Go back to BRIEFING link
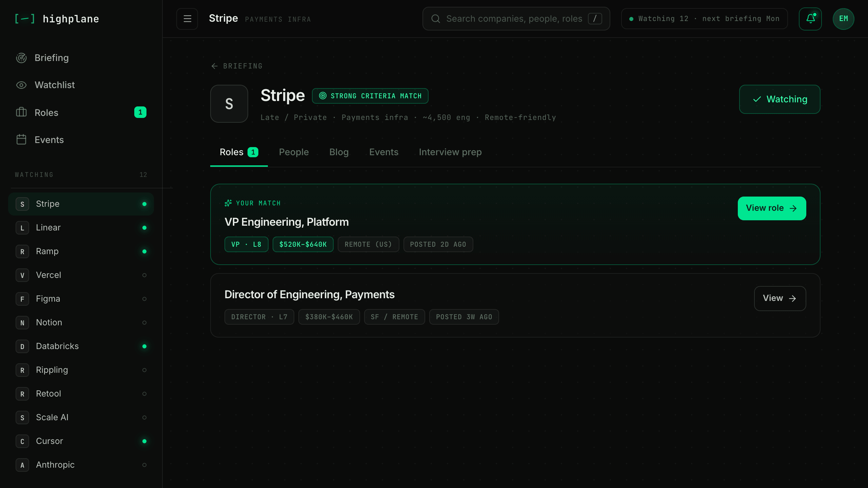 (237, 66)
